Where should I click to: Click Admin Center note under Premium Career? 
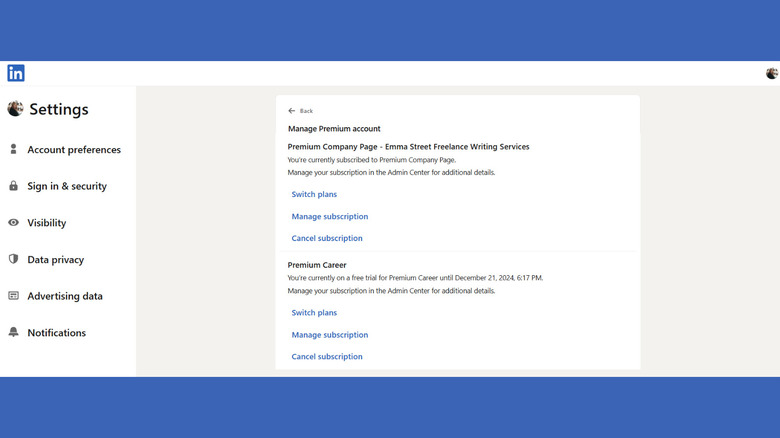pyautogui.click(x=391, y=291)
